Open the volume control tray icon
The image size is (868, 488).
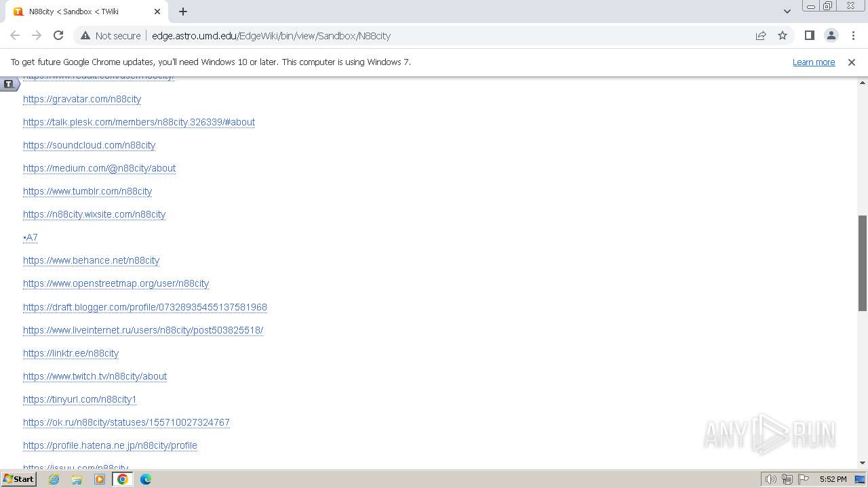coord(770,479)
